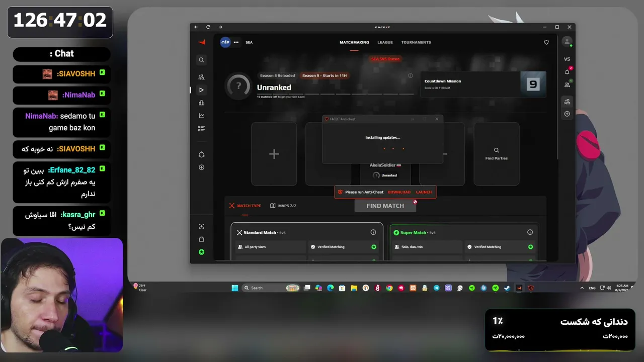Switch to the TOURNAMENTS tab

(416, 42)
